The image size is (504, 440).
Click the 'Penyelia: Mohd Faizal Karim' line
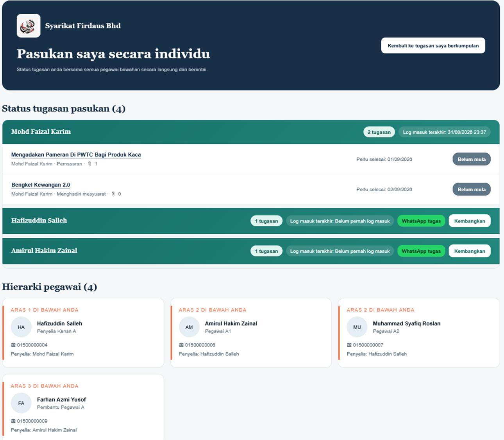[x=42, y=354]
